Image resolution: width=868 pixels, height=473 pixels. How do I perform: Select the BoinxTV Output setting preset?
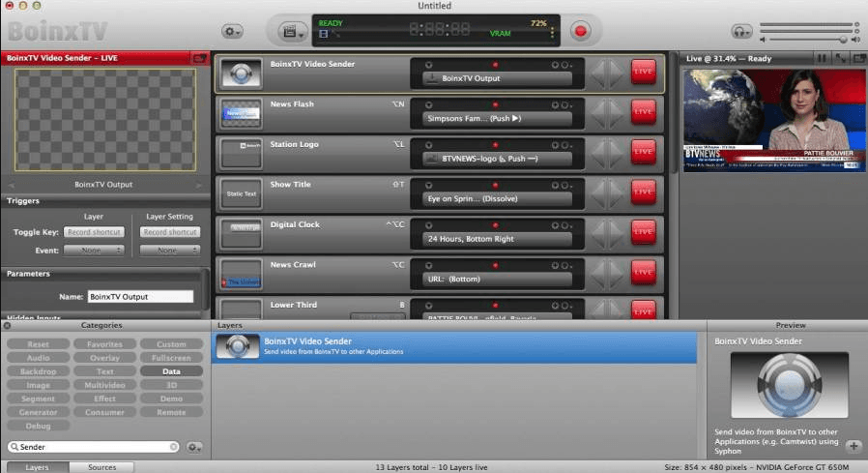(497, 78)
